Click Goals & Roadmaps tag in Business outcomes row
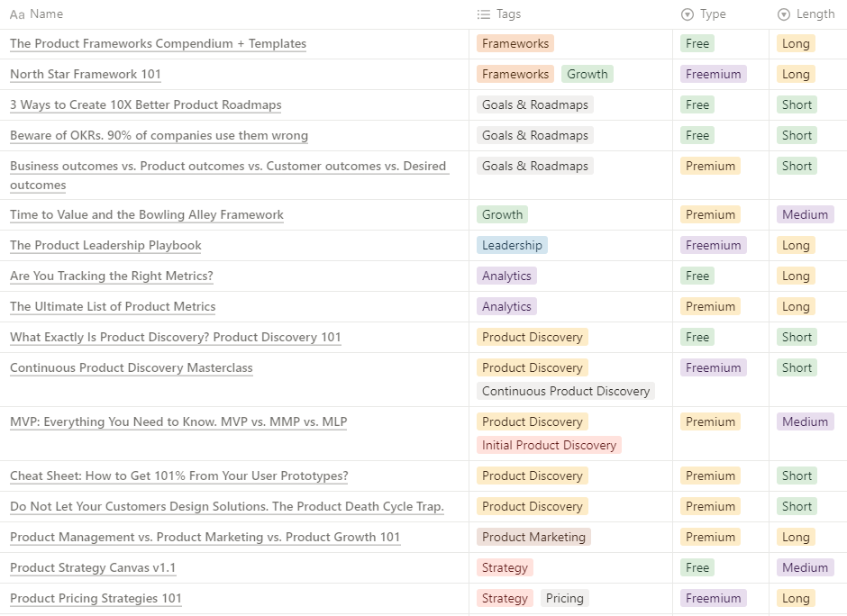 pos(534,167)
